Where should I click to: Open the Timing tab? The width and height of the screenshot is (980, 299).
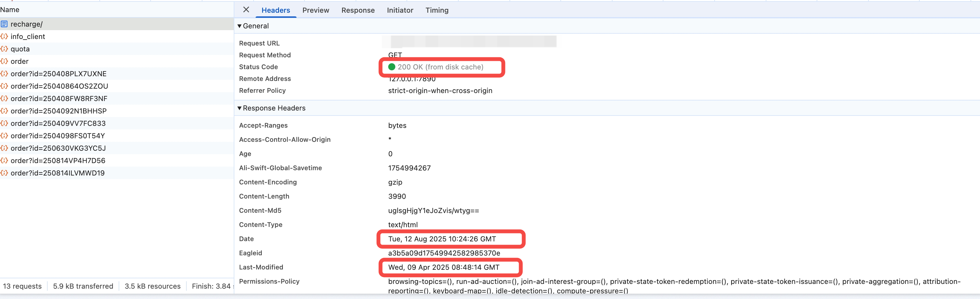tap(437, 10)
